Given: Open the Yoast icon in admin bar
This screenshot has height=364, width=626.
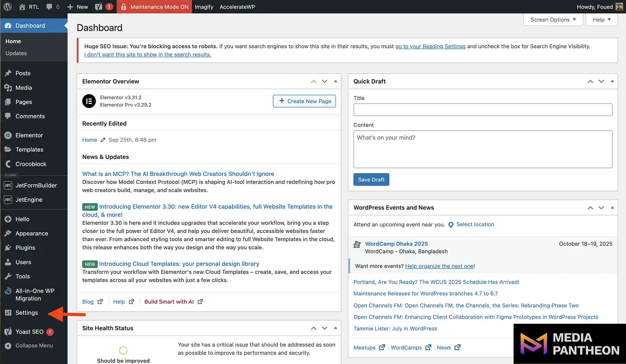Looking at the screenshot, I should [99, 7].
